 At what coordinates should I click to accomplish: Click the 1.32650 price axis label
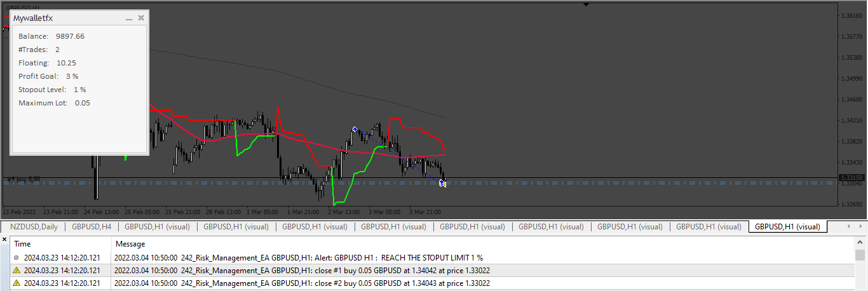pos(851,204)
